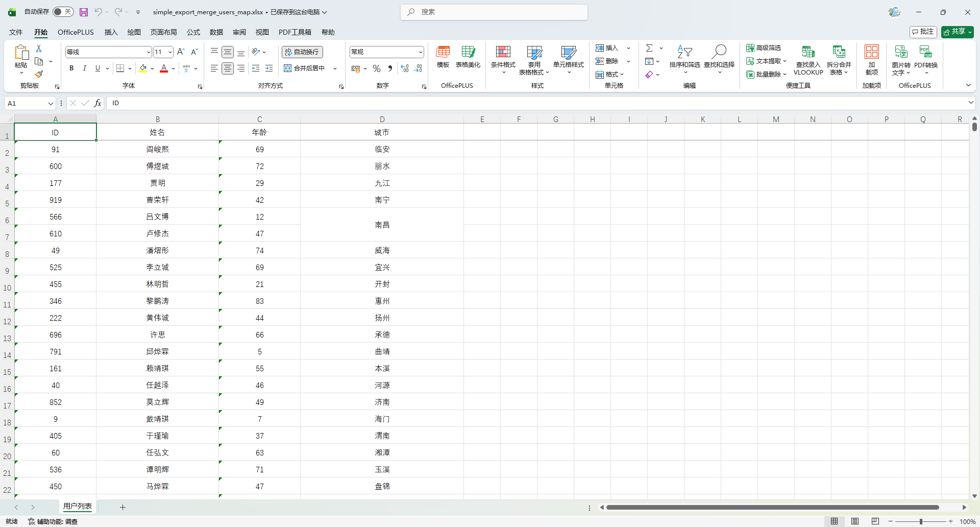Expand the Name Box dropdown arrow

click(x=51, y=104)
